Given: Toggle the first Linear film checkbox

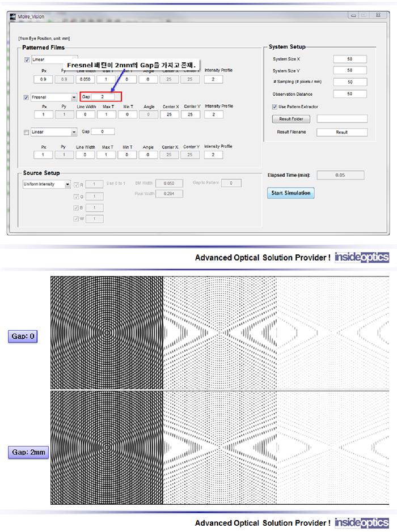Looking at the screenshot, I should tap(27, 60).
